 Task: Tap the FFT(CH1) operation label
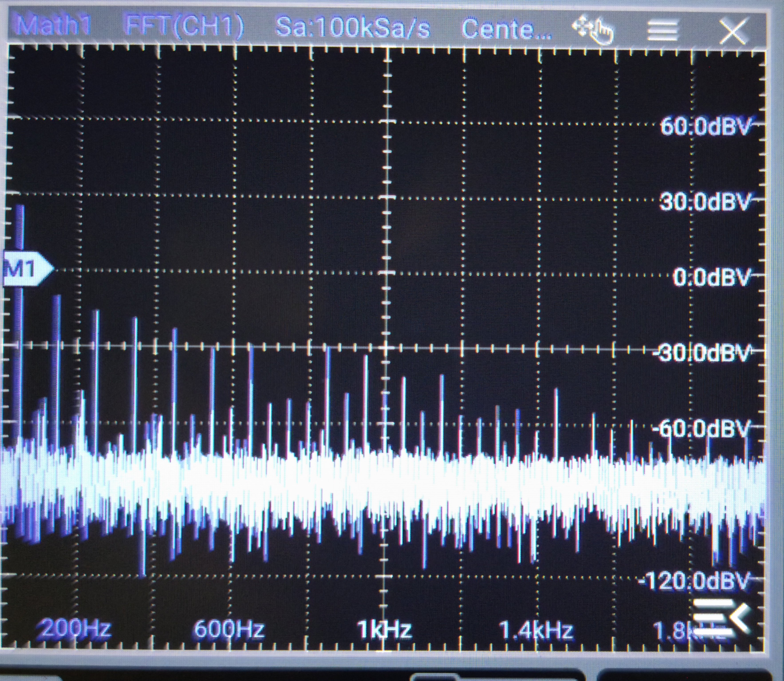[184, 27]
